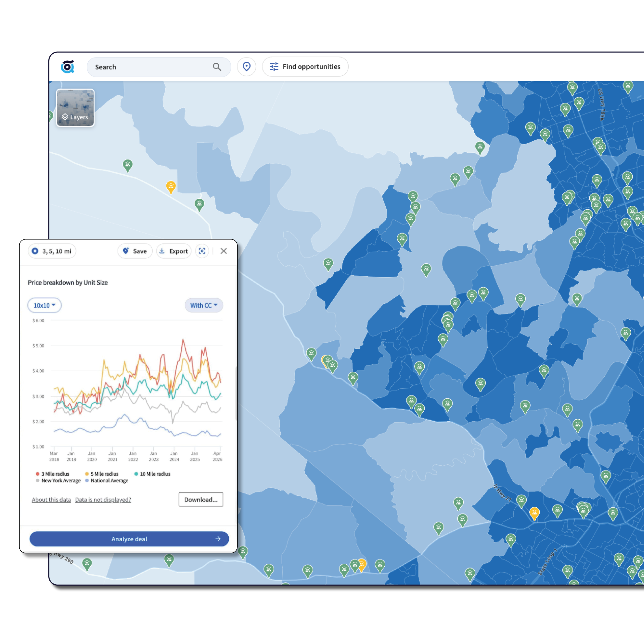Click the Save button

[x=135, y=251]
